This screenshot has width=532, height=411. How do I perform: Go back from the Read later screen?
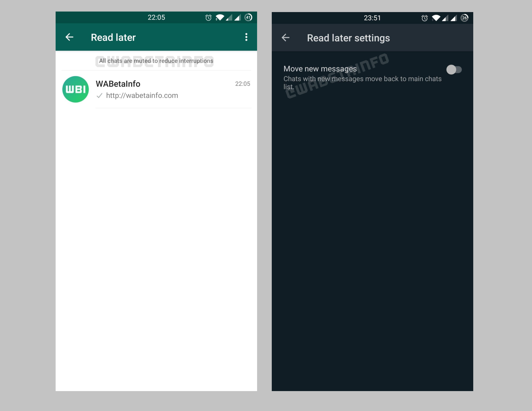point(69,37)
